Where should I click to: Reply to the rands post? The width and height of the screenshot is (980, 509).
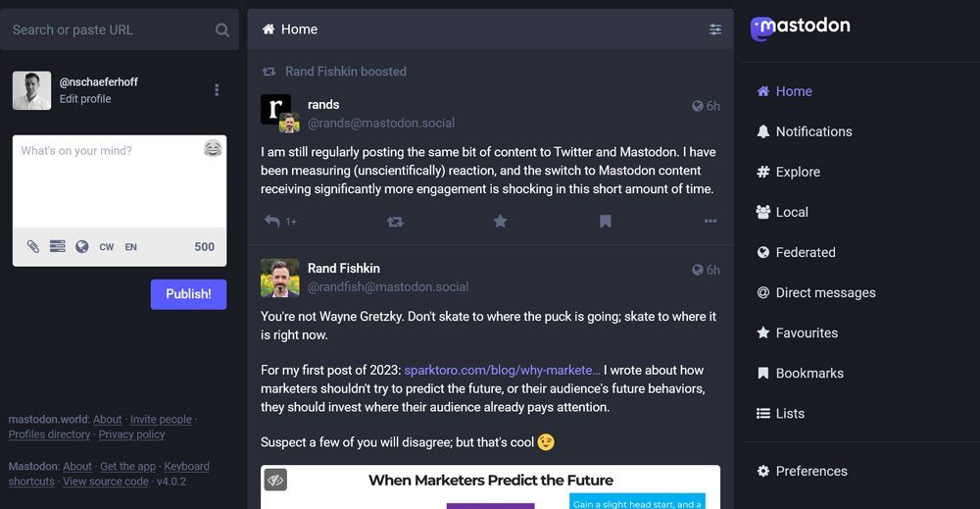[x=272, y=222]
